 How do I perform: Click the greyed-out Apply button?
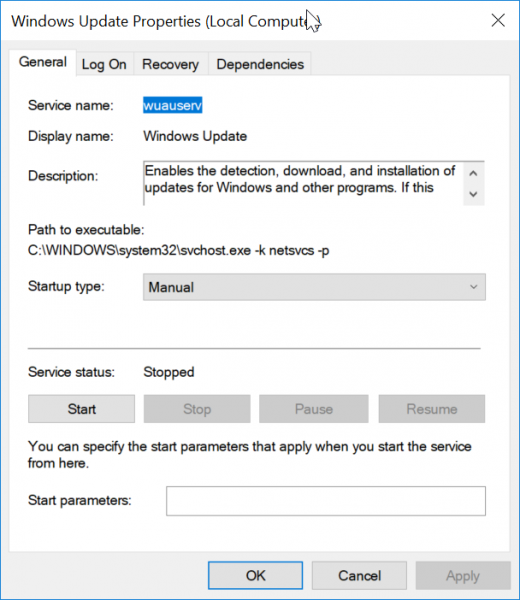point(463,576)
